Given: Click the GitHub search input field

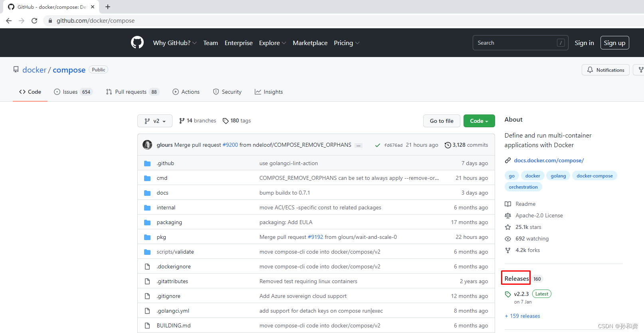Looking at the screenshot, I should pyautogui.click(x=520, y=43).
